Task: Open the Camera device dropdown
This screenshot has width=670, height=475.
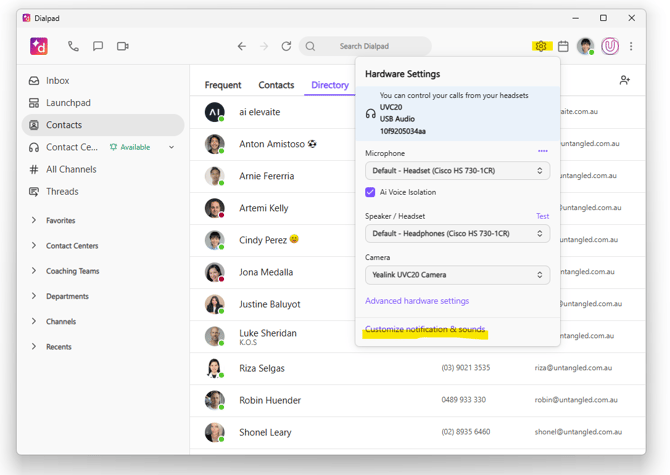Action: (x=457, y=275)
